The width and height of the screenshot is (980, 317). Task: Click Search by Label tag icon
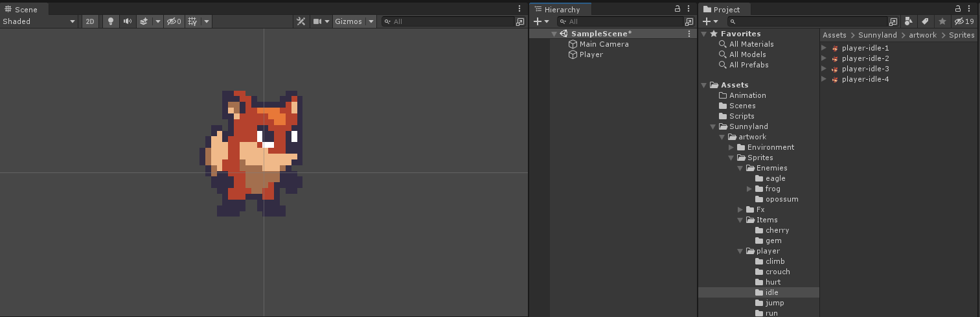(925, 21)
